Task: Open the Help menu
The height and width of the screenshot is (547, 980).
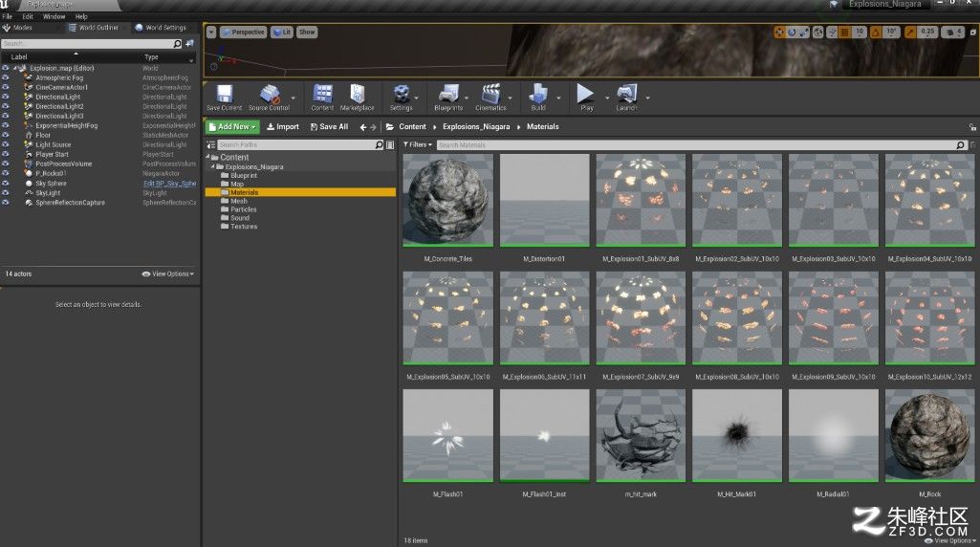Action: [81, 16]
